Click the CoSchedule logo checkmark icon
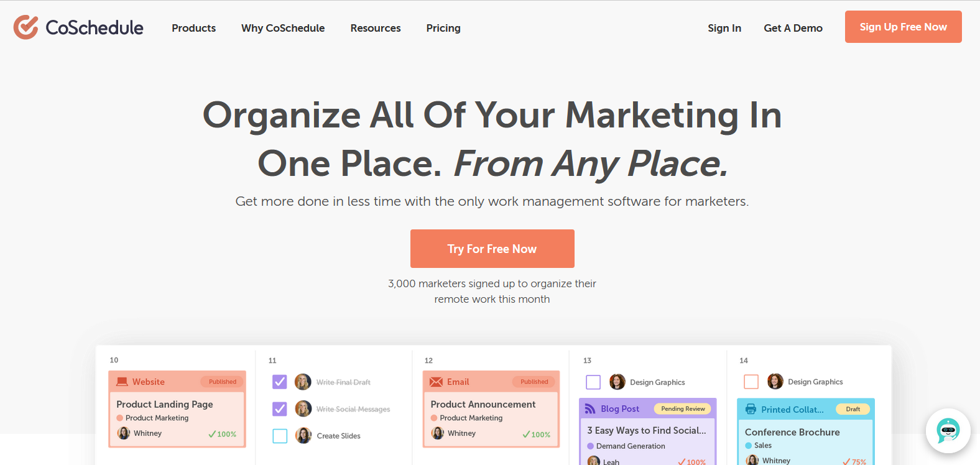This screenshot has width=980, height=465. click(x=26, y=27)
